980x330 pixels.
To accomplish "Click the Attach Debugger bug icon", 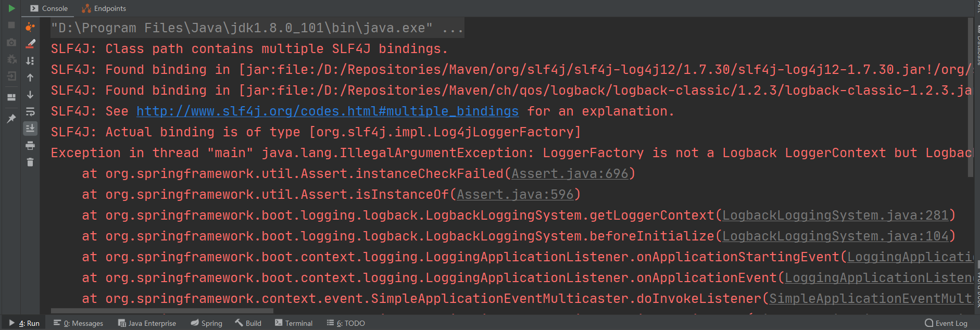I will (11, 59).
